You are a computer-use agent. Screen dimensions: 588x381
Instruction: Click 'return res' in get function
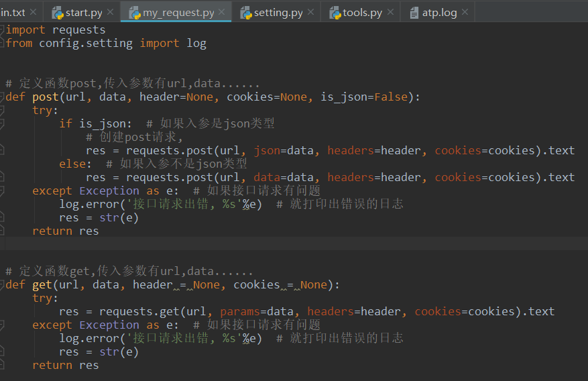click(x=66, y=366)
